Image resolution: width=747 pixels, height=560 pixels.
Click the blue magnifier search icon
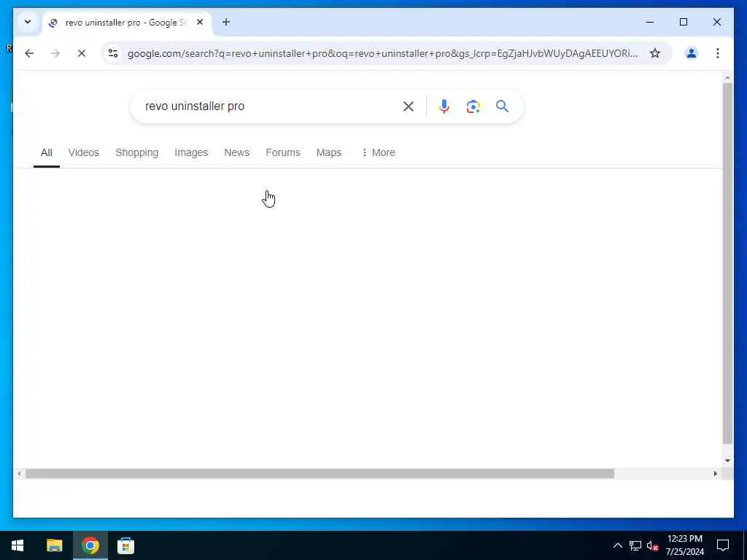[x=502, y=106]
